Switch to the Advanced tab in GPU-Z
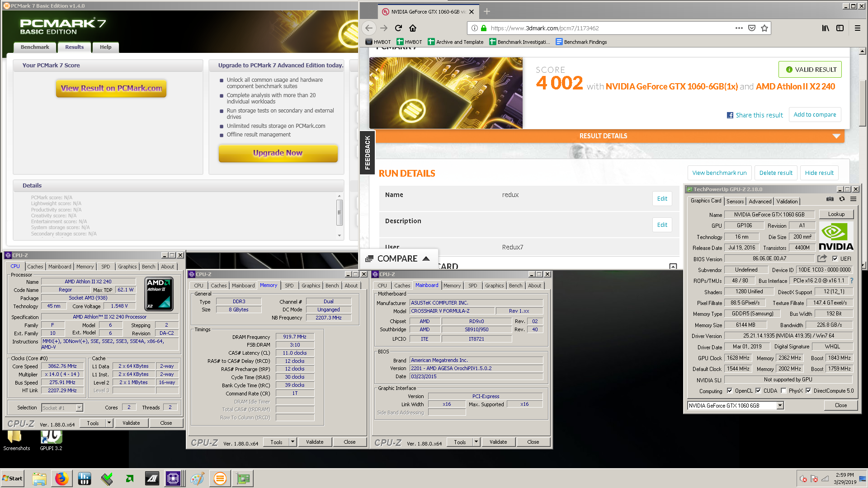The width and height of the screenshot is (868, 488). point(760,201)
